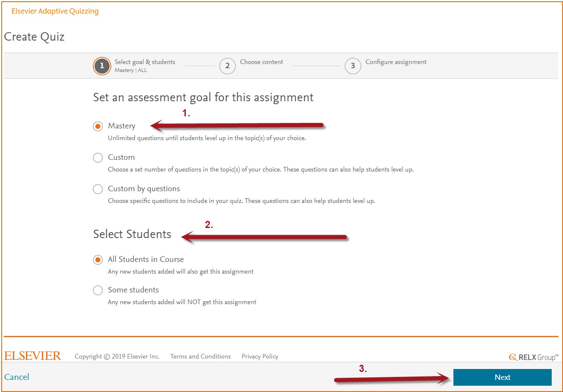Click the Mastery | ALL subtitle text
Screen dimensions: 563x392
point(131,70)
